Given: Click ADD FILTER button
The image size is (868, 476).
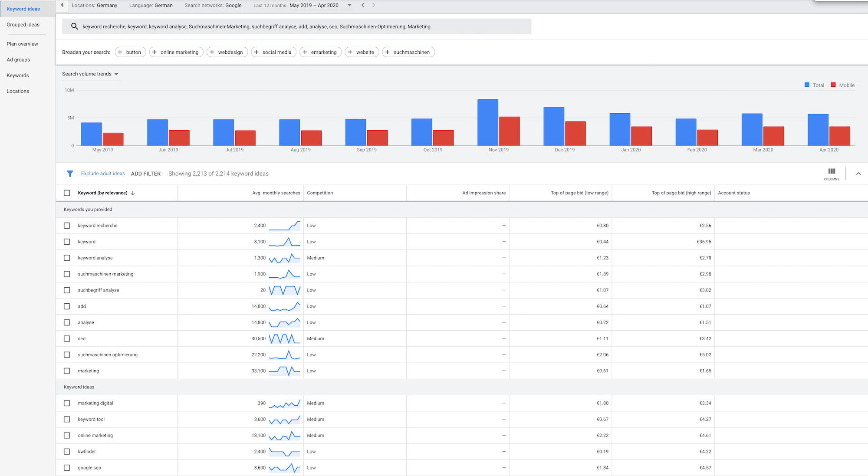Looking at the screenshot, I should pyautogui.click(x=146, y=174).
